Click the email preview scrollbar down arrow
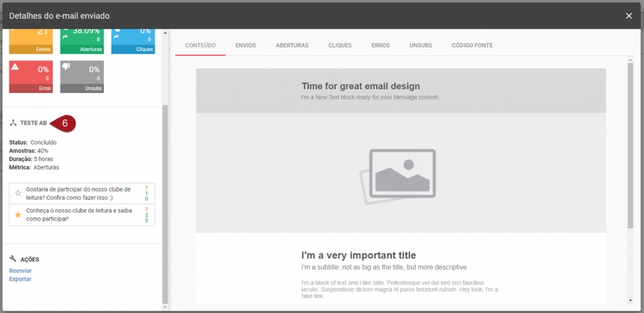The width and height of the screenshot is (644, 313). (630, 301)
